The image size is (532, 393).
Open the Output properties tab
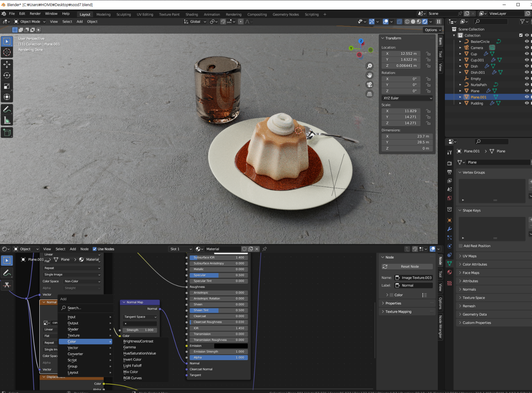[x=449, y=172]
